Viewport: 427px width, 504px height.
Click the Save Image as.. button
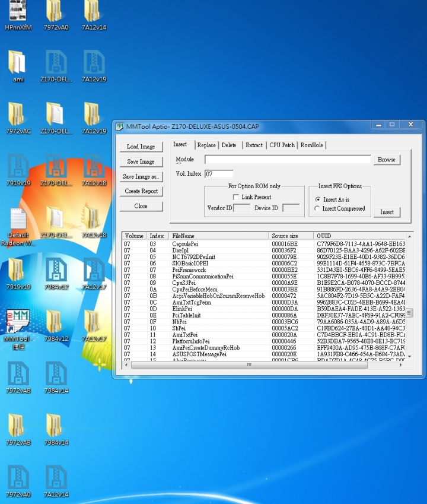141,176
